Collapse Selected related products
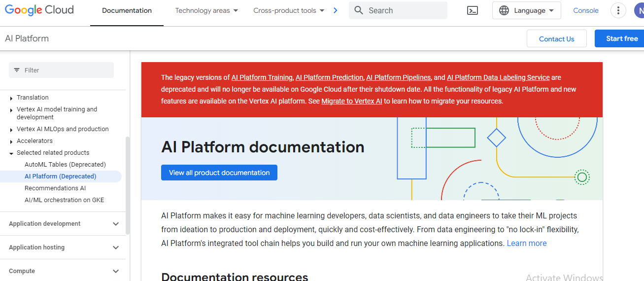The height and width of the screenshot is (281, 644). [x=11, y=153]
